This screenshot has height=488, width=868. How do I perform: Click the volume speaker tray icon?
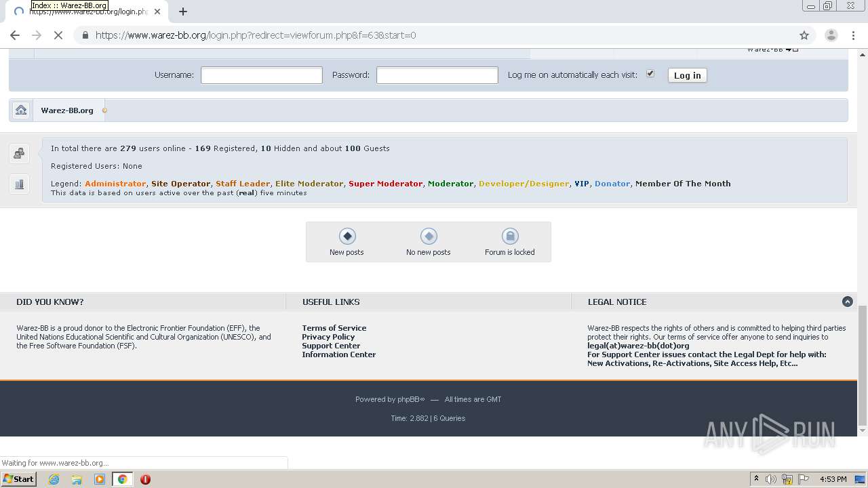pyautogui.click(x=771, y=479)
